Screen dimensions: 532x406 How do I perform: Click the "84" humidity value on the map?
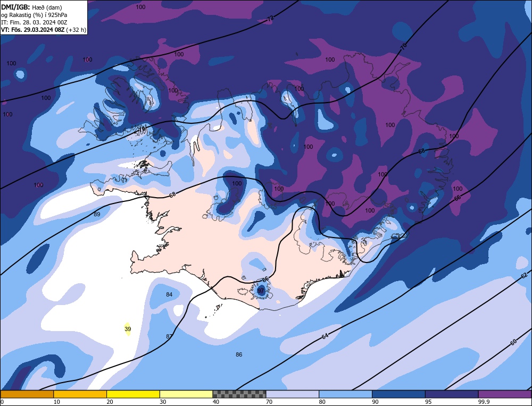click(169, 294)
